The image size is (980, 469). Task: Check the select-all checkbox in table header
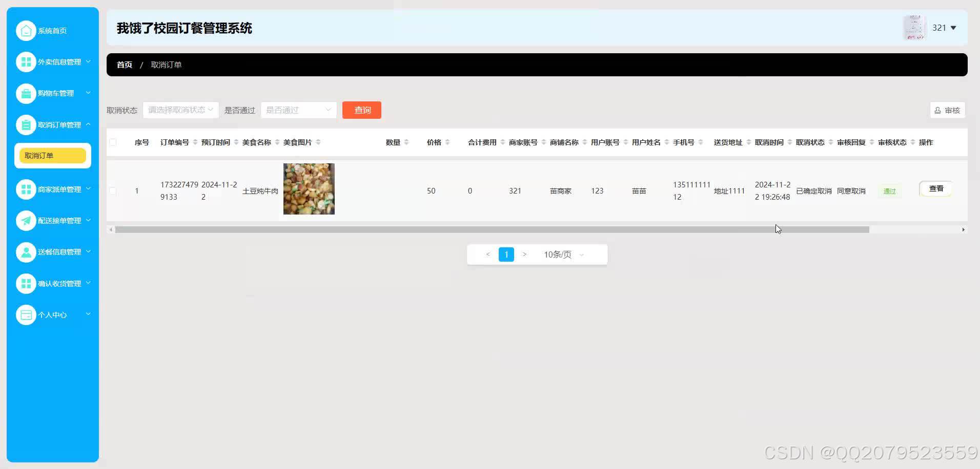(x=113, y=142)
